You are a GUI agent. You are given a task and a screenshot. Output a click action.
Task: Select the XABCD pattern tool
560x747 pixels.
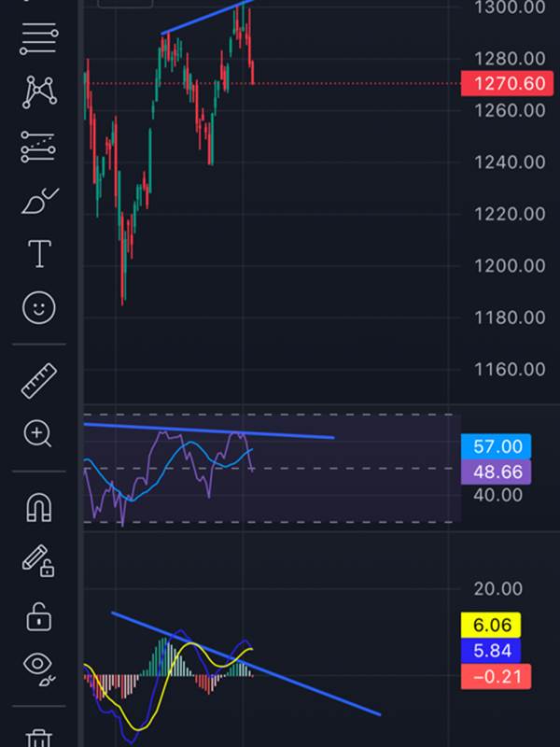(39, 92)
